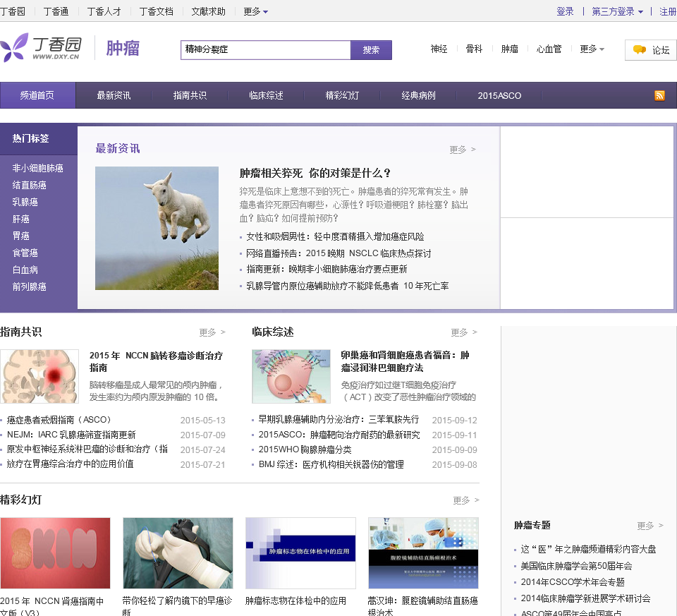Expand the 第三方登录 dropdown
This screenshot has width=677, height=616.
[617, 11]
